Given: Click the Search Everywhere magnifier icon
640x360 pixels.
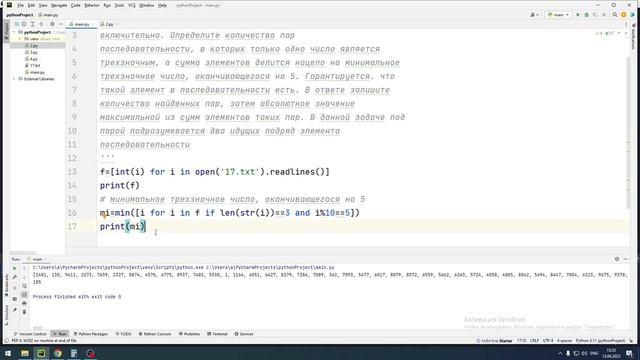Looking at the screenshot, I should click(615, 15).
